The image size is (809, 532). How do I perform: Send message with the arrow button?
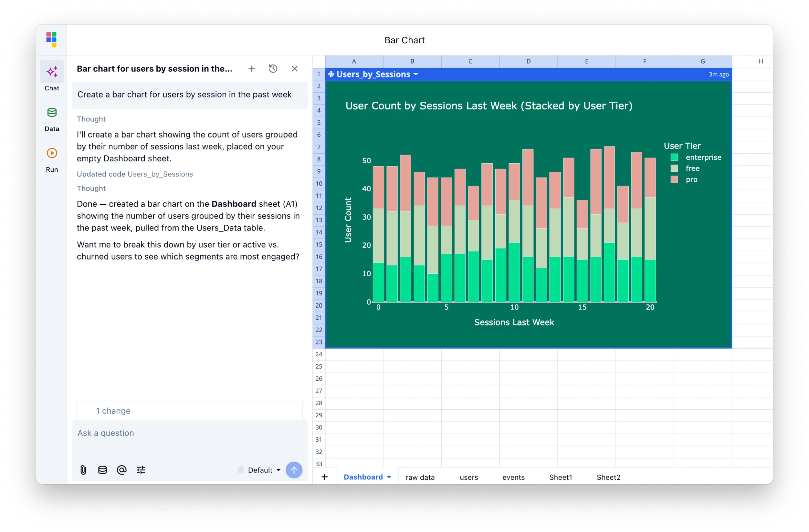[294, 470]
